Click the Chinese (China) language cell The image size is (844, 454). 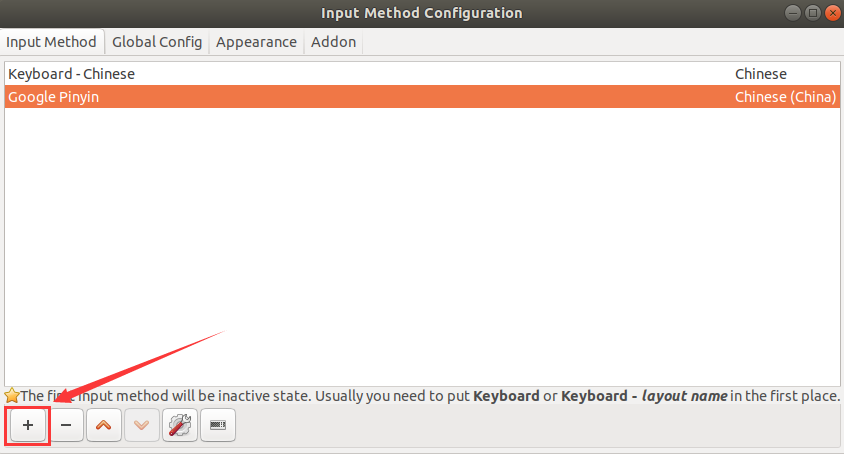pyautogui.click(x=785, y=97)
